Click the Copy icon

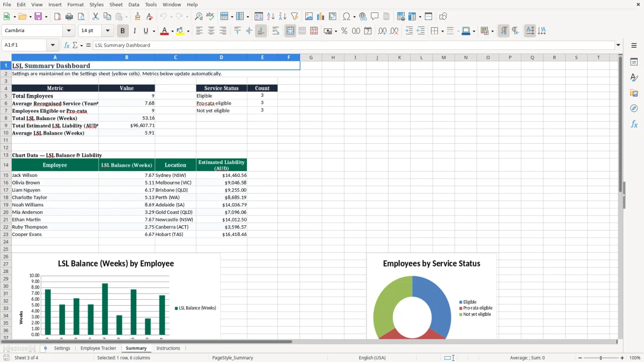pos(107,17)
